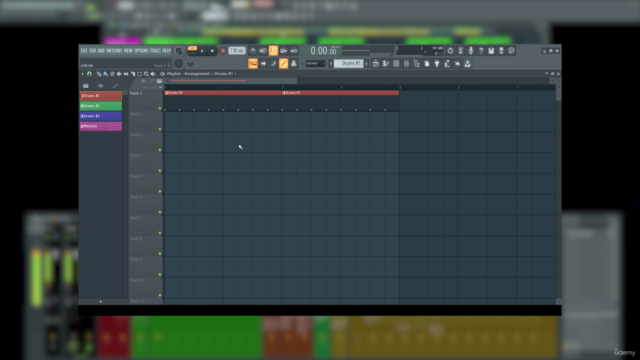
Task: Click the red Record button
Action: 223,51
